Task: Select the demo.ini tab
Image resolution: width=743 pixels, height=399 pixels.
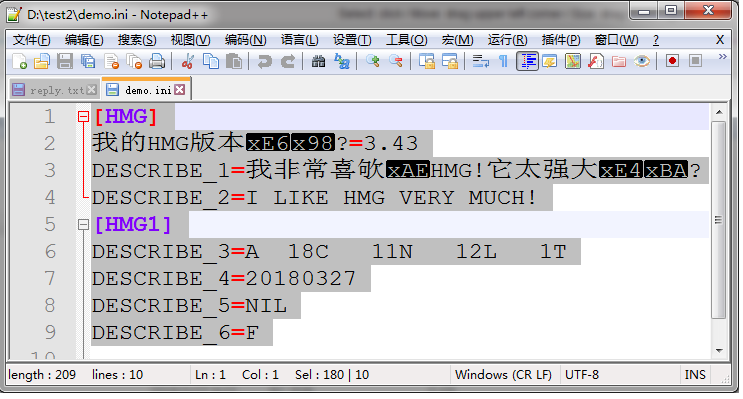Action: click(x=146, y=90)
